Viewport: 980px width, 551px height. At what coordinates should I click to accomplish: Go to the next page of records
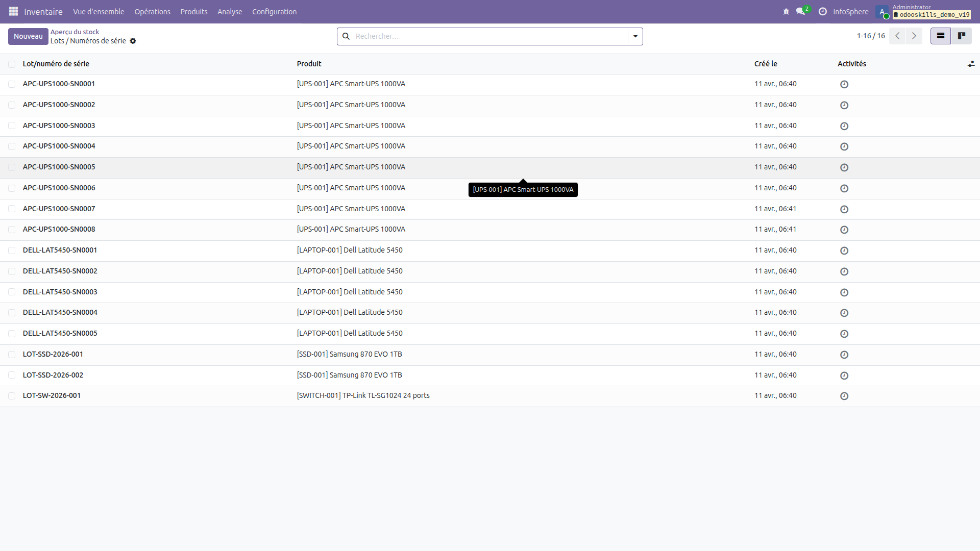pos(914,36)
